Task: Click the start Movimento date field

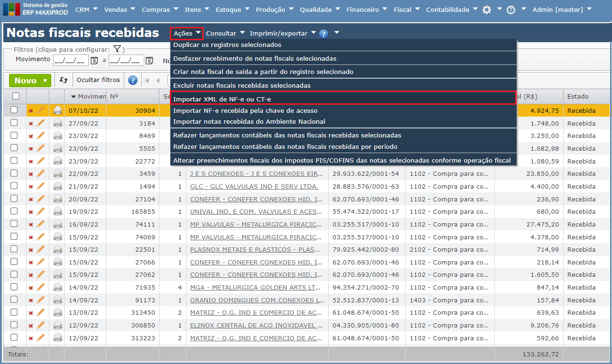Action: coord(71,60)
